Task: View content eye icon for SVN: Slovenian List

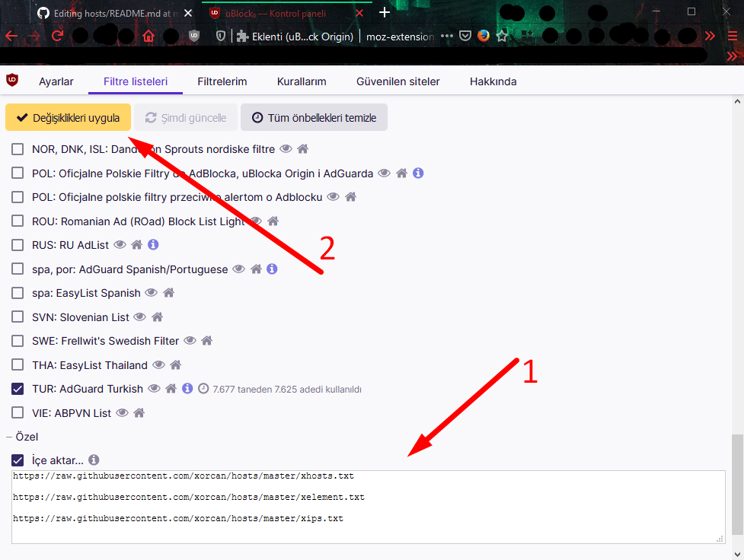Action: click(x=139, y=317)
